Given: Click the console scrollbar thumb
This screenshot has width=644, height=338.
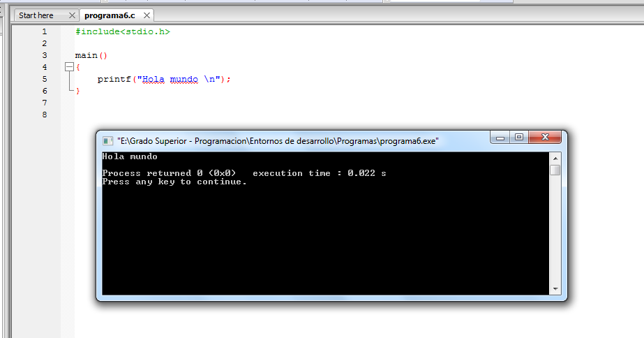Looking at the screenshot, I should 555,170.
